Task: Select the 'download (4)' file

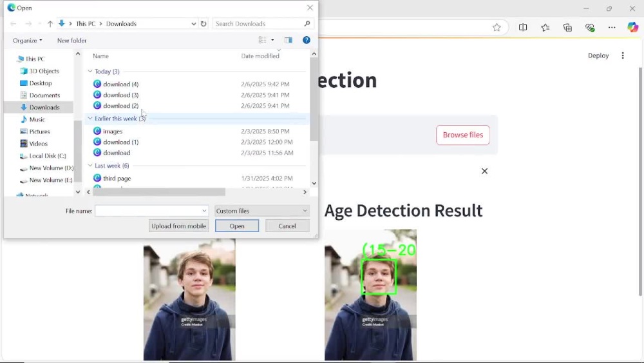Action: click(x=121, y=84)
